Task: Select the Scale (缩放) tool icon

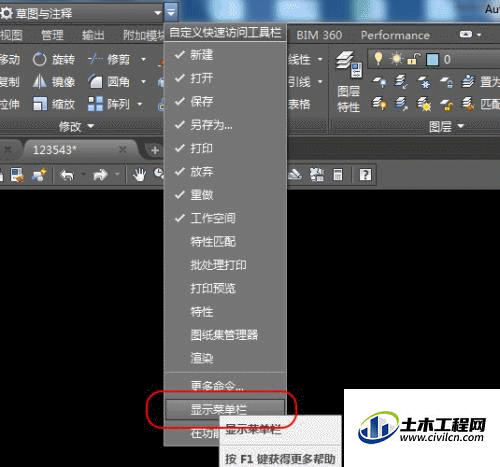Action: click(40, 104)
